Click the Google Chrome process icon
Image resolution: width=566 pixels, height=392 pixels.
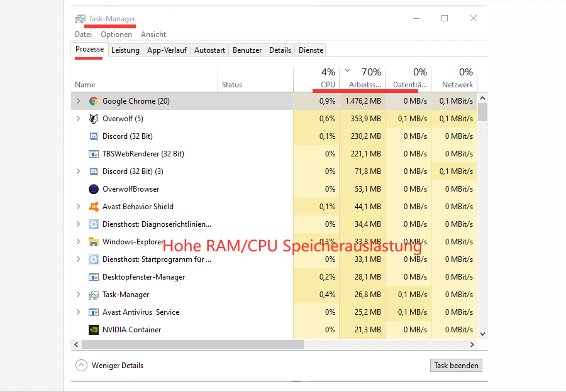tap(94, 101)
